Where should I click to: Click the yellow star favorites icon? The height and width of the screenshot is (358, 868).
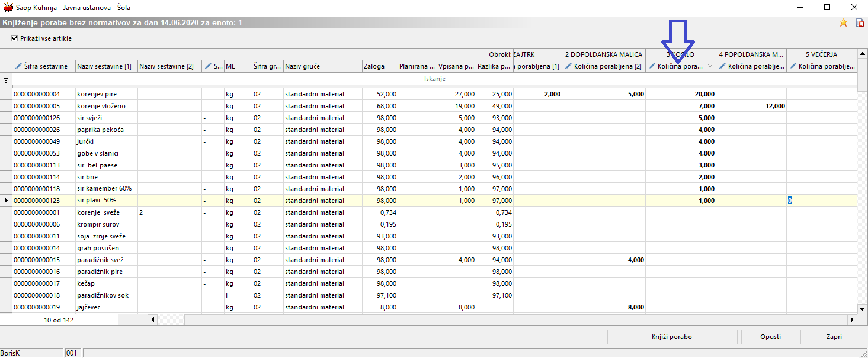click(x=843, y=22)
